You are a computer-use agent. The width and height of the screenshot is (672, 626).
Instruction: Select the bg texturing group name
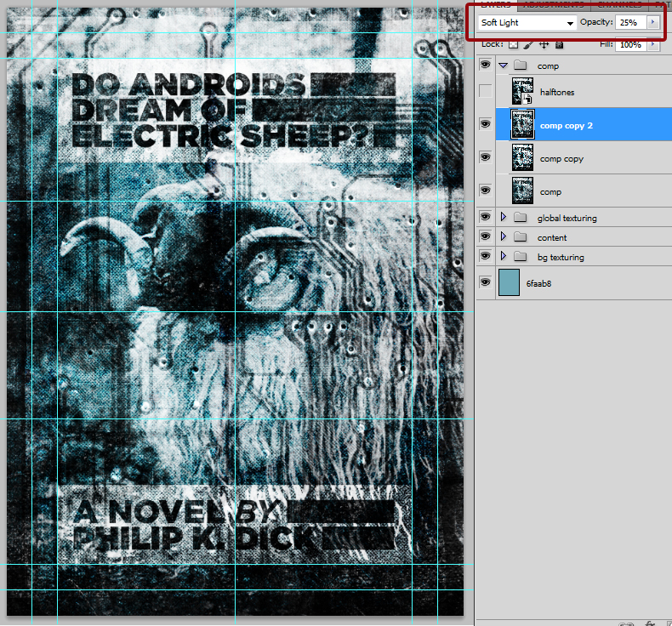[x=561, y=257]
